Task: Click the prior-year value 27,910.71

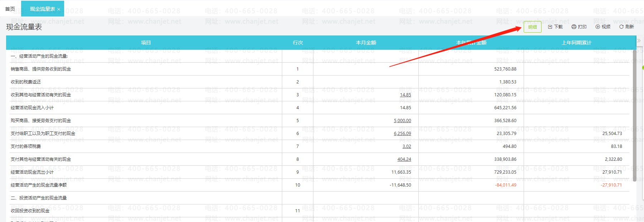Action: [x=612, y=172]
